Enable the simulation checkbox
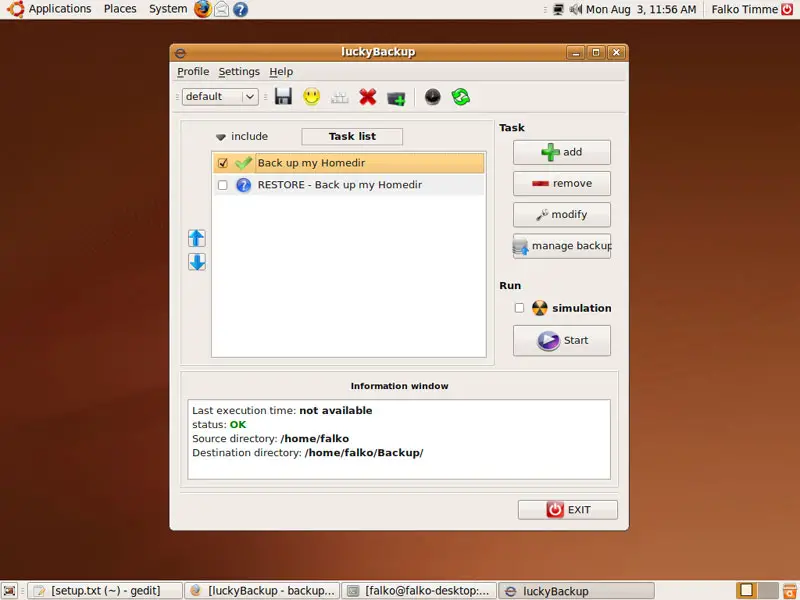The image size is (800, 600). click(519, 308)
